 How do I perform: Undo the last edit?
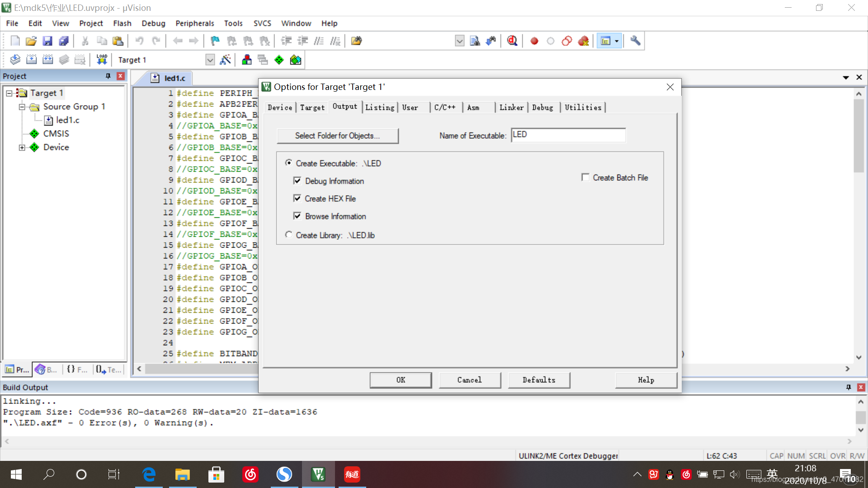[x=139, y=41]
